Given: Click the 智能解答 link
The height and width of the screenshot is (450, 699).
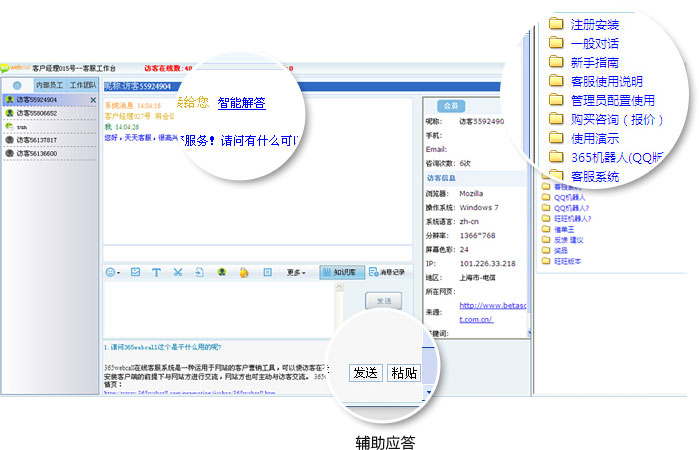Looking at the screenshot, I should [x=241, y=102].
